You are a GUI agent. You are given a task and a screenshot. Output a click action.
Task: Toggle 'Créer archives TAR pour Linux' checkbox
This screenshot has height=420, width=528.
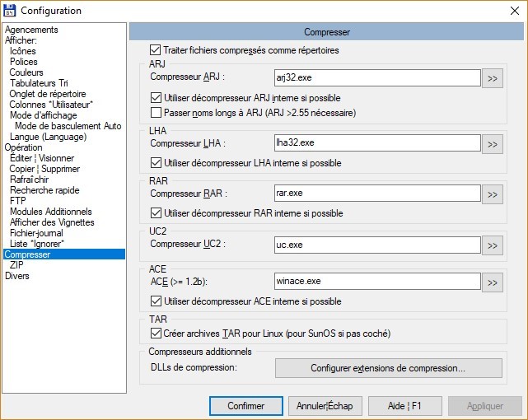(157, 334)
